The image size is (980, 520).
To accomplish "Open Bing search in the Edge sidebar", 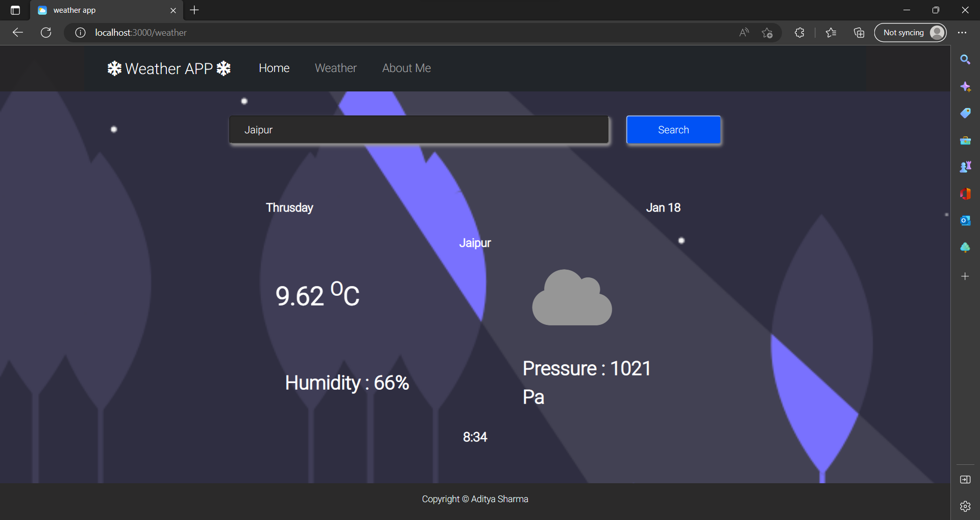I will click(x=965, y=59).
